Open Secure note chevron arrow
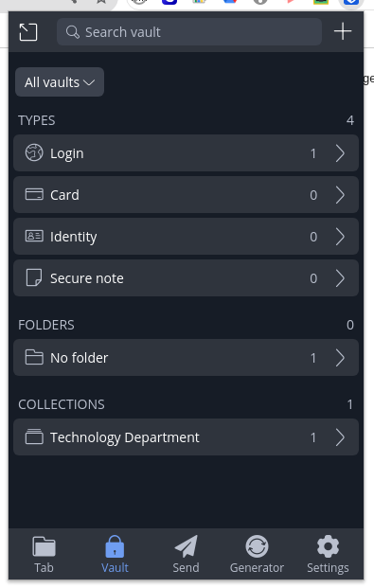374x588 pixels. pyautogui.click(x=340, y=278)
